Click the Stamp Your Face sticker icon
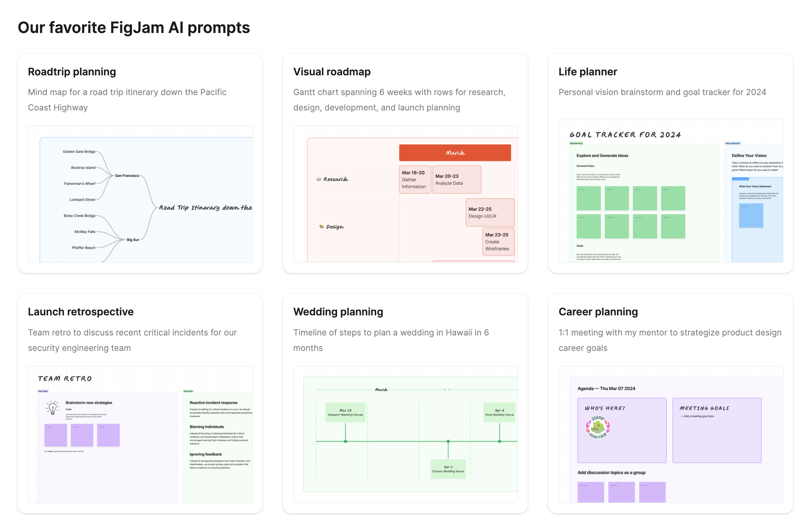This screenshot has height=531, width=812. click(598, 427)
